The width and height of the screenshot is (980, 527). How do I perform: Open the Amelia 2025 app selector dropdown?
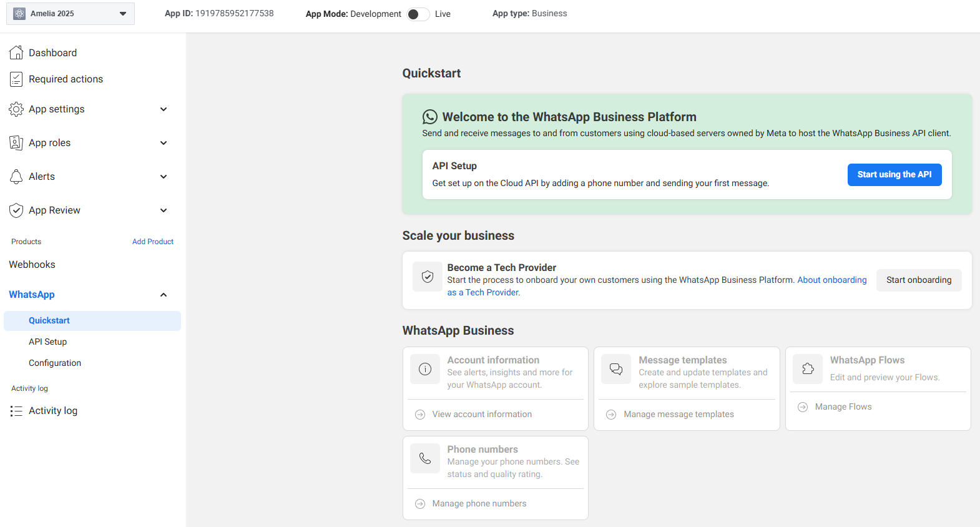point(71,14)
